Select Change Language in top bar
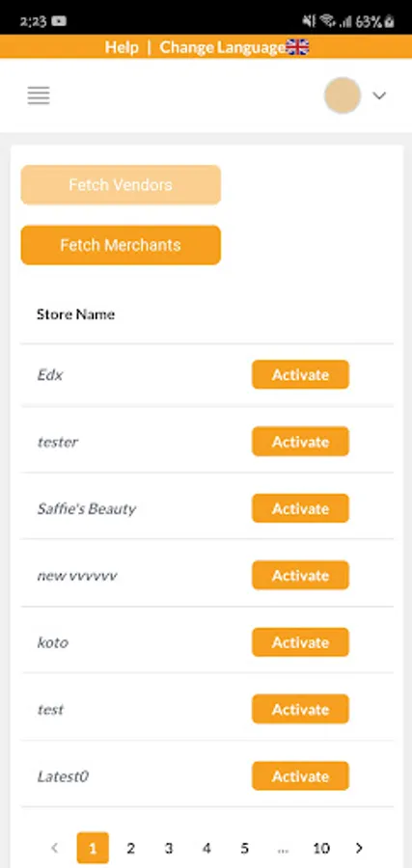 (223, 47)
